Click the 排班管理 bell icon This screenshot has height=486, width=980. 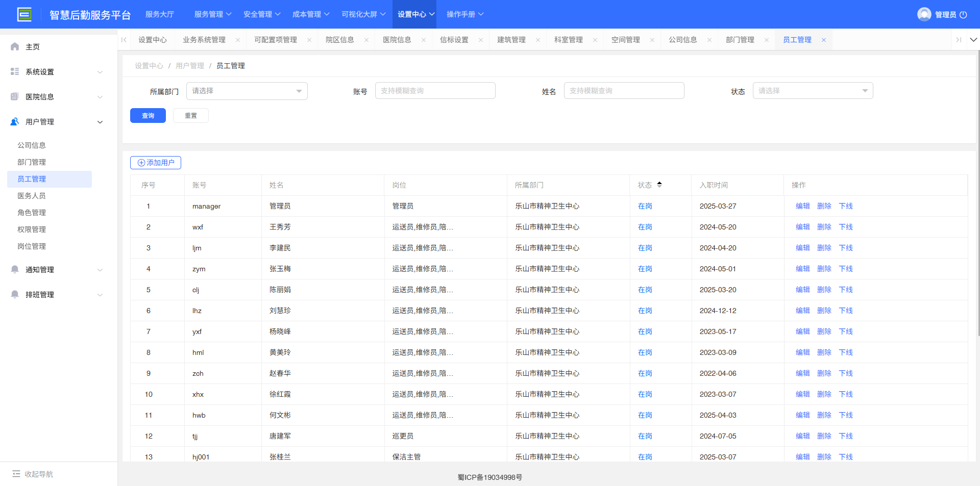pyautogui.click(x=15, y=294)
